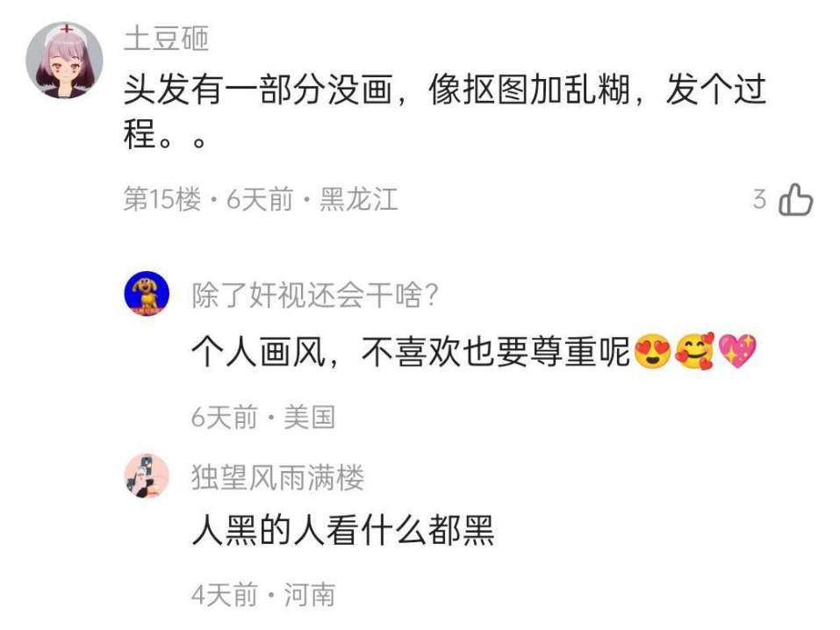Tap the smiling face with hearts emoji
Viewport: 840px width, 630px height.
click(695, 352)
